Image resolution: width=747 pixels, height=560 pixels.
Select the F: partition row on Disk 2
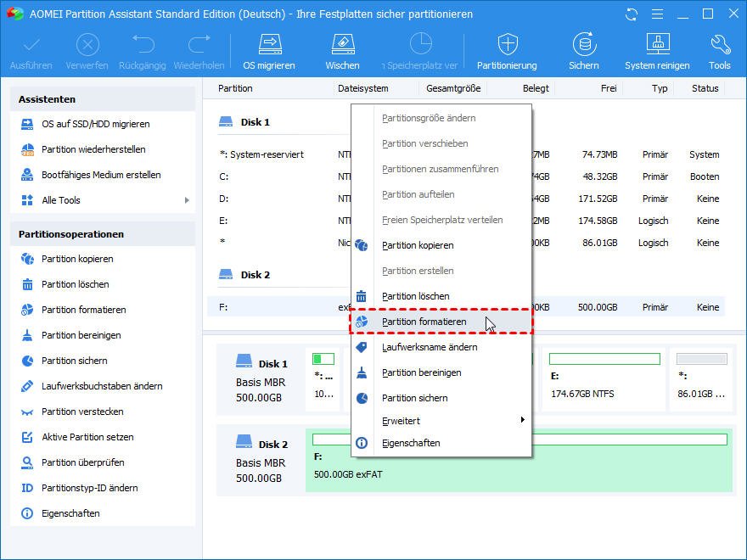pos(466,307)
